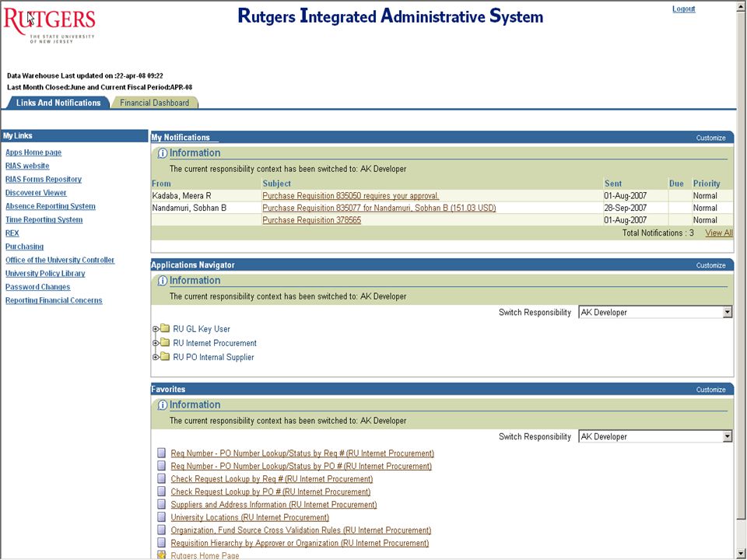Open Purchase Requisition 835050 approval notification

pyautogui.click(x=351, y=196)
